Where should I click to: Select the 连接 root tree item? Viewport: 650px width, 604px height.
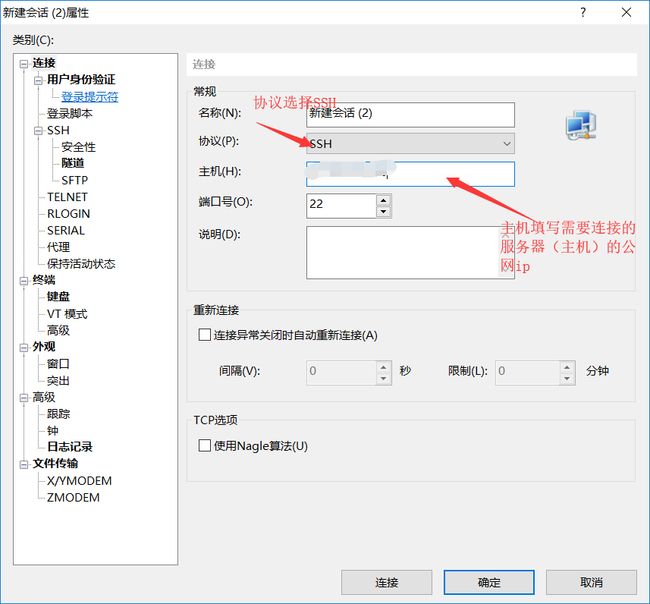(x=44, y=63)
